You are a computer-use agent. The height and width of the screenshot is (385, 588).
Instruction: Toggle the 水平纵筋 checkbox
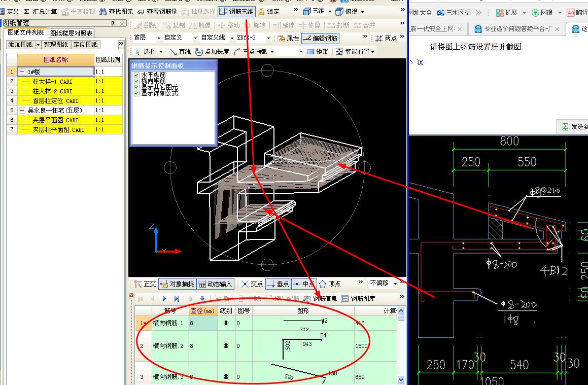[136, 75]
